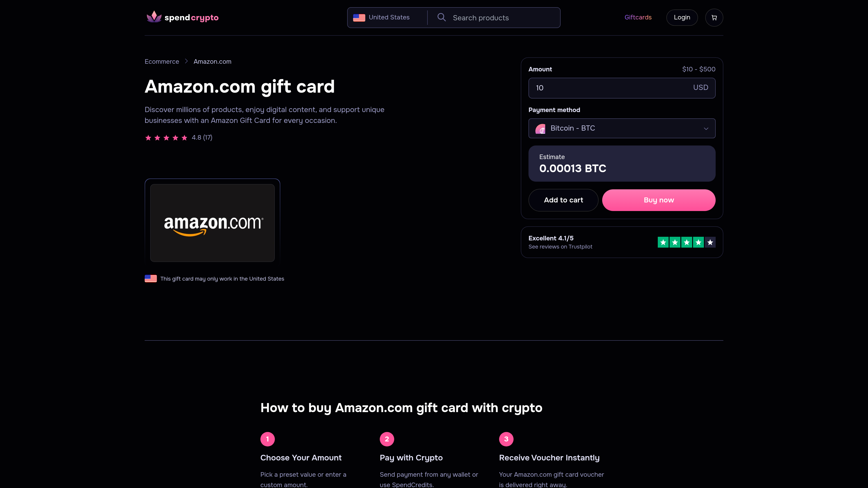
Task: Click the Bitcoin coin icon
Action: (540, 128)
